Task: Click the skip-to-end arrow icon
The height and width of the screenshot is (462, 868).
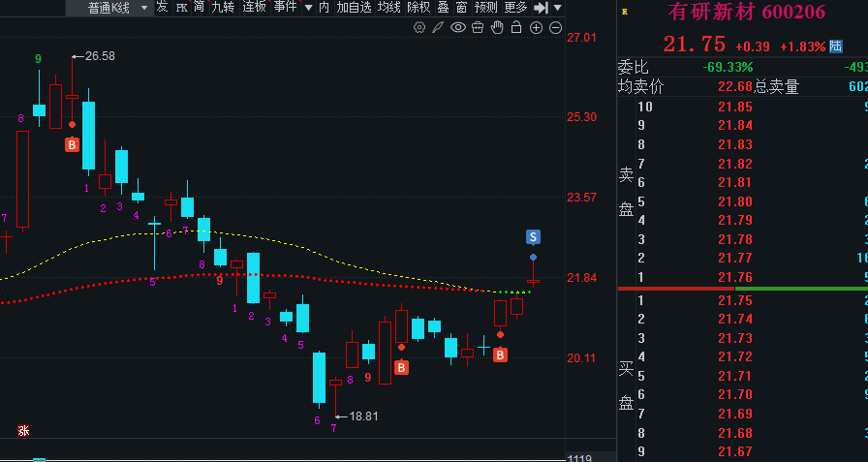Action: [541, 8]
